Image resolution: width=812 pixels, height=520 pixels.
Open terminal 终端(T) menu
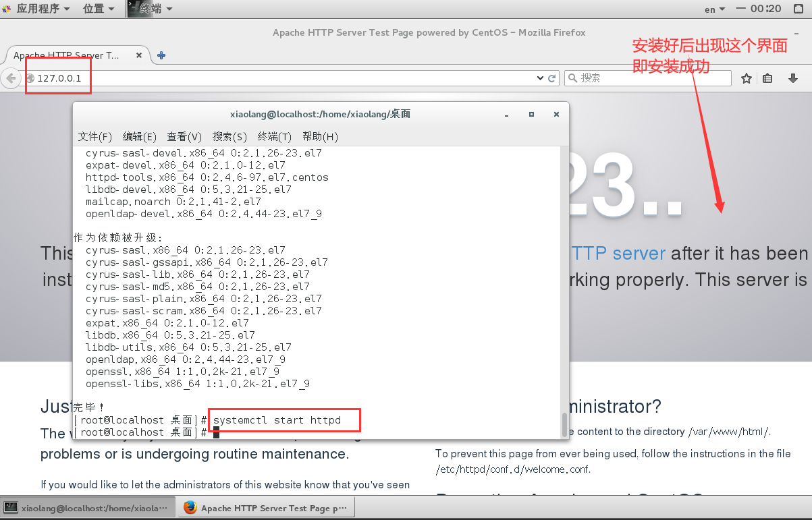tap(275, 136)
